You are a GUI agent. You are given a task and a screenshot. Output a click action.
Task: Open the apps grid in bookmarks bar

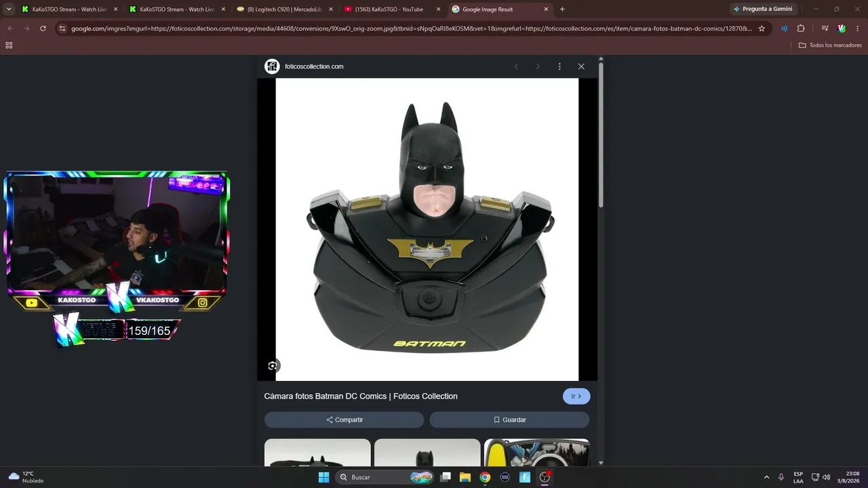click(x=9, y=45)
